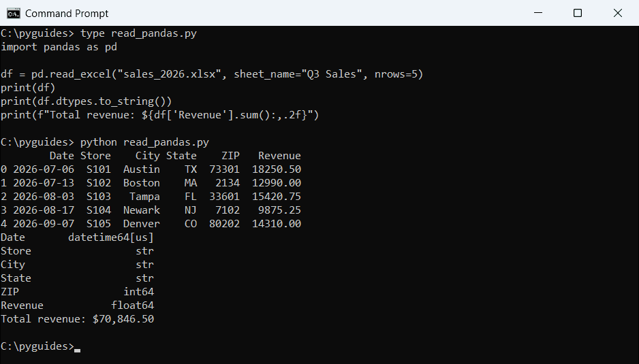Click state 'NJ' in the table
Viewport: 639px width, 364px height.
tap(191, 210)
